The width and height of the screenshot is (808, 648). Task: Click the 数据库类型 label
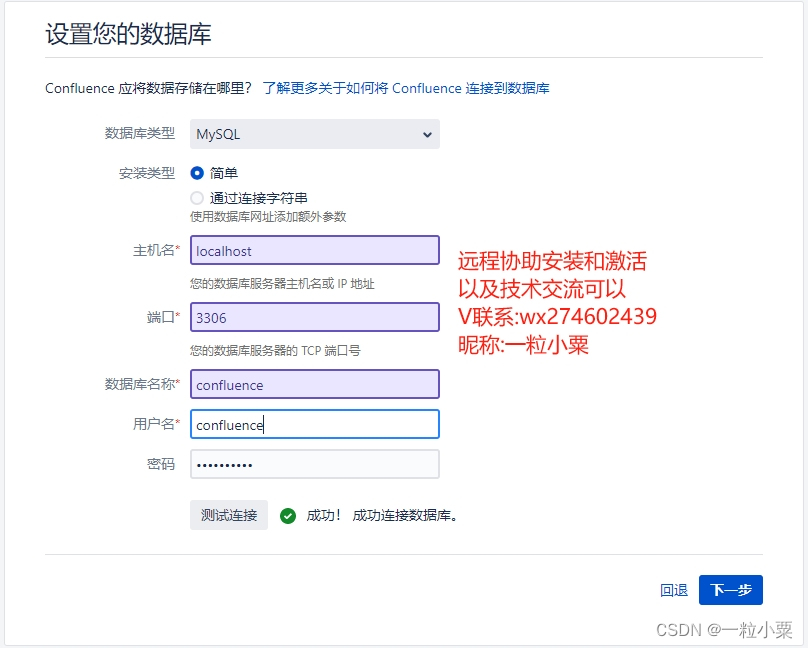[140, 133]
